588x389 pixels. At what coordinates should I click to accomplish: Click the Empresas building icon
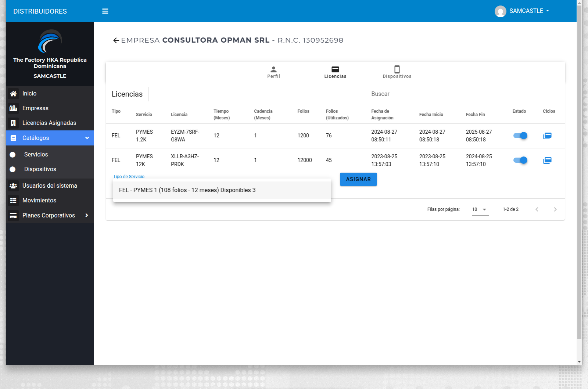coord(13,108)
